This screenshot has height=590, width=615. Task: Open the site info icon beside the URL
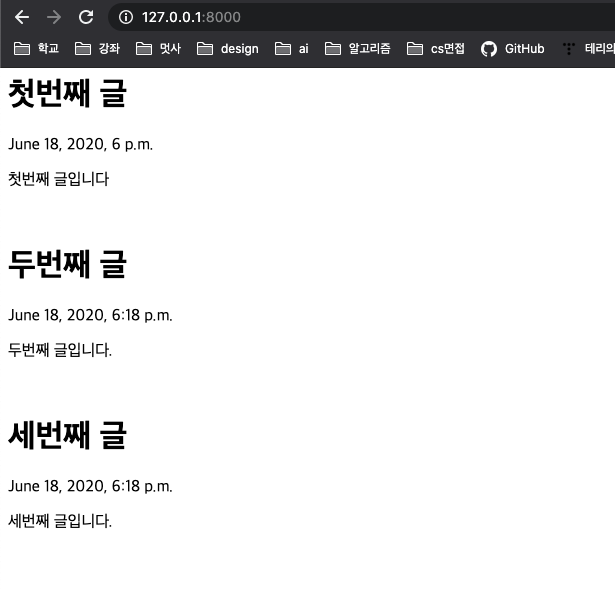(x=126, y=17)
